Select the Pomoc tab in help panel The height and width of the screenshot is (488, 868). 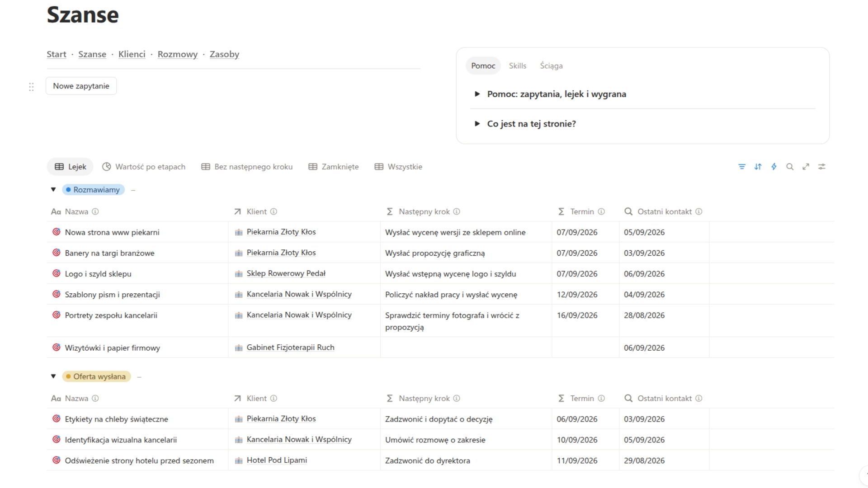[x=483, y=66]
